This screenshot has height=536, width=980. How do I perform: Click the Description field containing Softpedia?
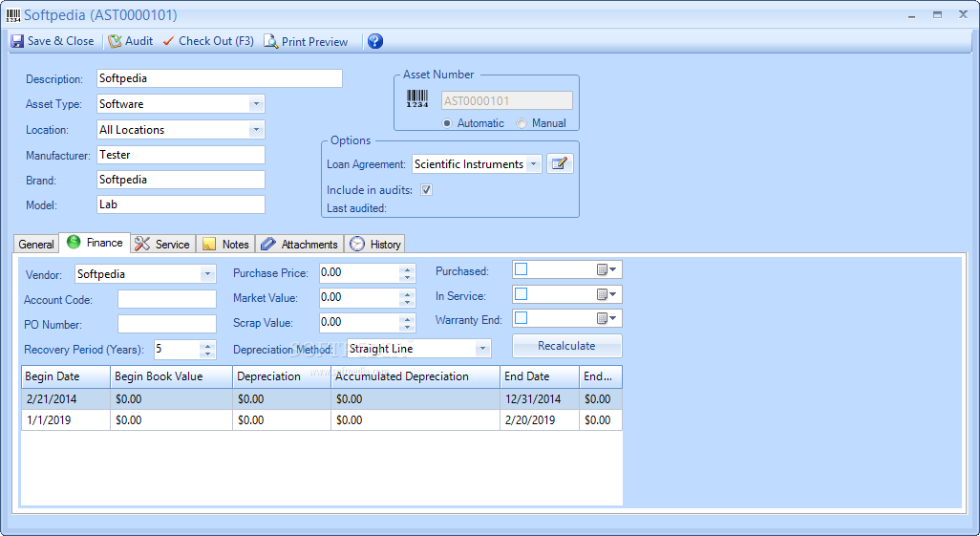click(220, 78)
